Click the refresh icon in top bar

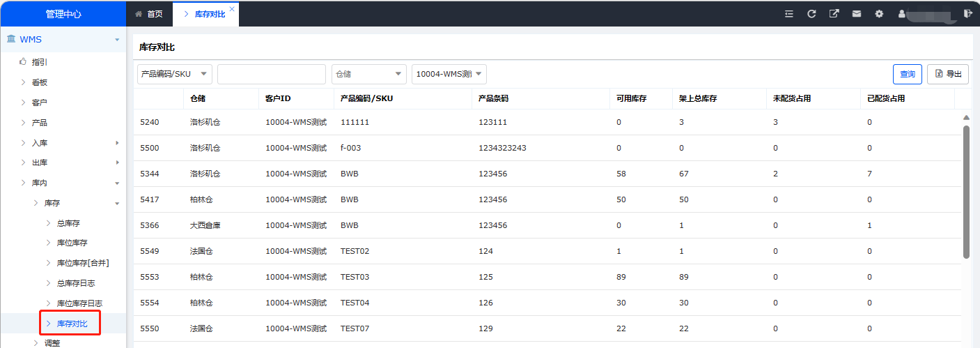click(x=811, y=13)
